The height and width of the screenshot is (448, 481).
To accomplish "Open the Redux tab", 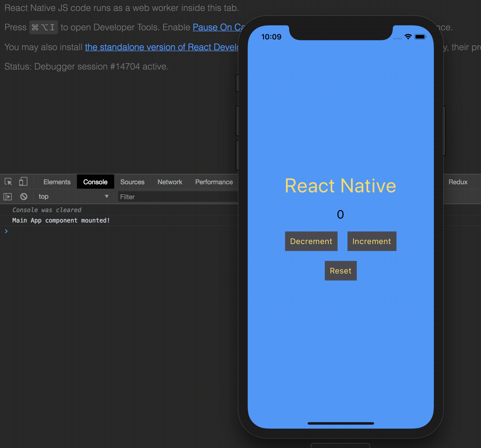I will tap(458, 182).
